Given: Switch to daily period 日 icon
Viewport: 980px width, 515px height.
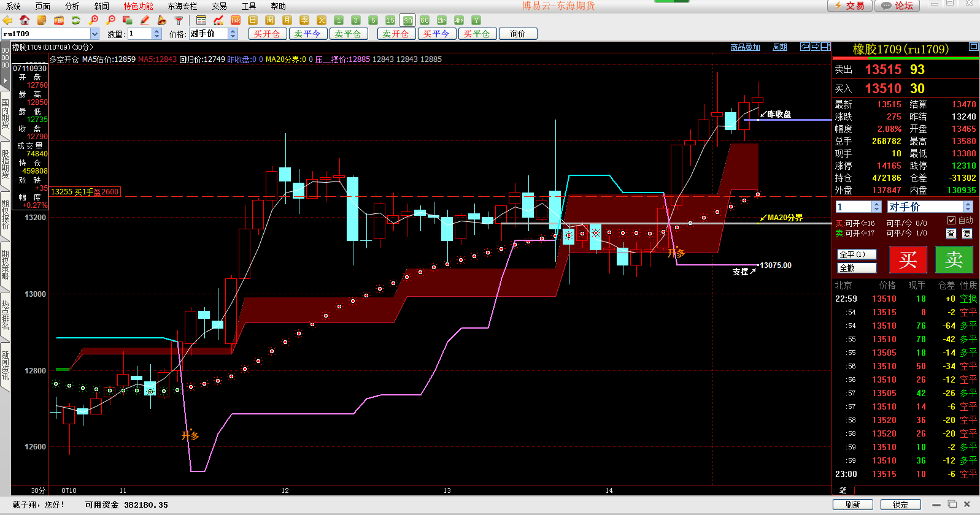Looking at the screenshot, I should tap(253, 20).
